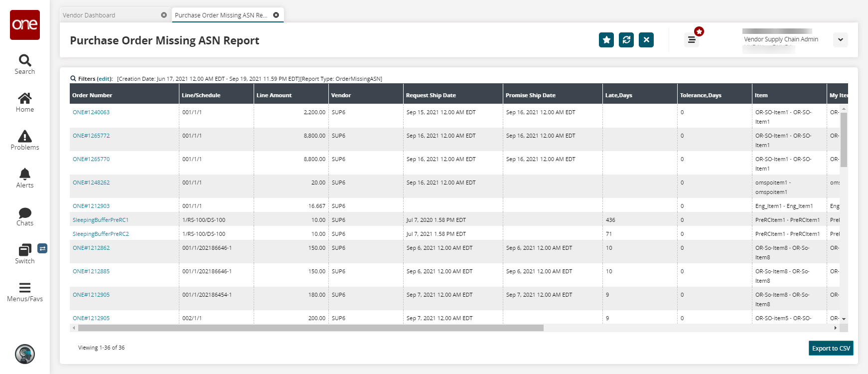This screenshot has width=868, height=374.
Task: Open the notifications list menu icon
Action: pyautogui.click(x=692, y=40)
